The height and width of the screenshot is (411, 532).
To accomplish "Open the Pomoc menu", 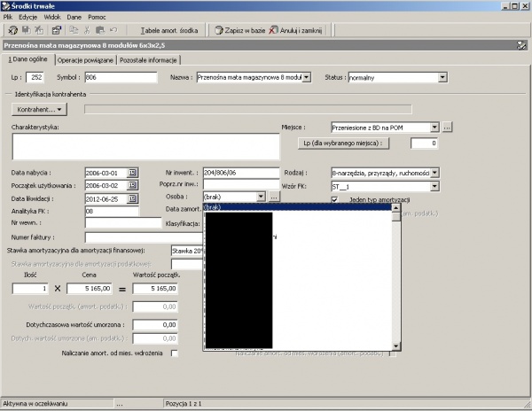I will [97, 17].
